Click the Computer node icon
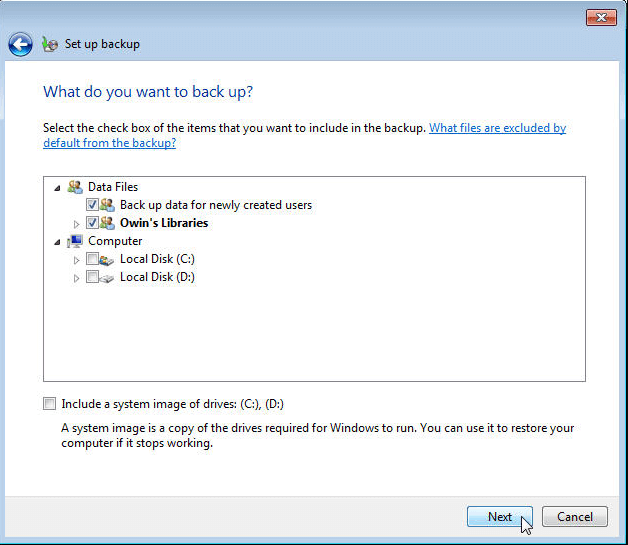The width and height of the screenshot is (628, 545). pos(74,241)
